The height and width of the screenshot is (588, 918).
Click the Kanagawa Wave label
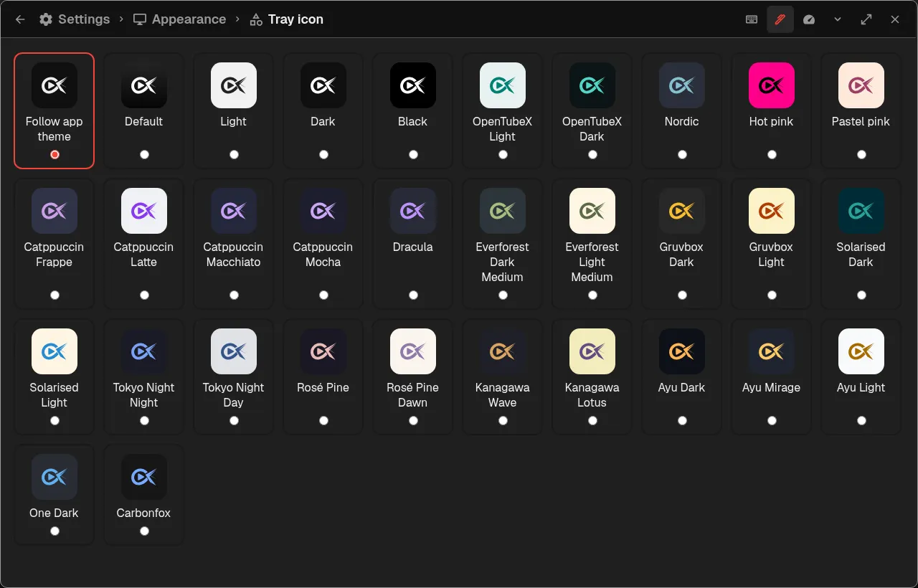(503, 395)
